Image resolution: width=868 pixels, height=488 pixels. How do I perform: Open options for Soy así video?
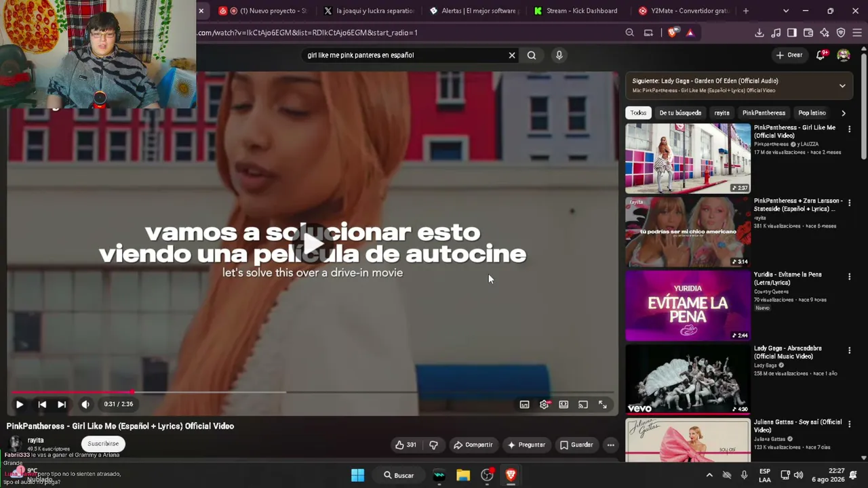[x=849, y=424]
